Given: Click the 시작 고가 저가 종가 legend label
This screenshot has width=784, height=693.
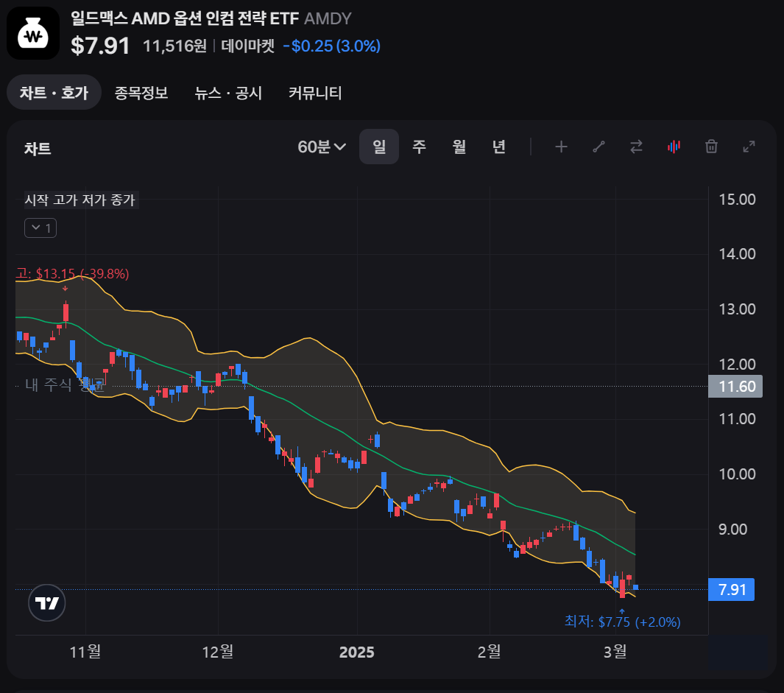Looking at the screenshot, I should coord(80,200).
